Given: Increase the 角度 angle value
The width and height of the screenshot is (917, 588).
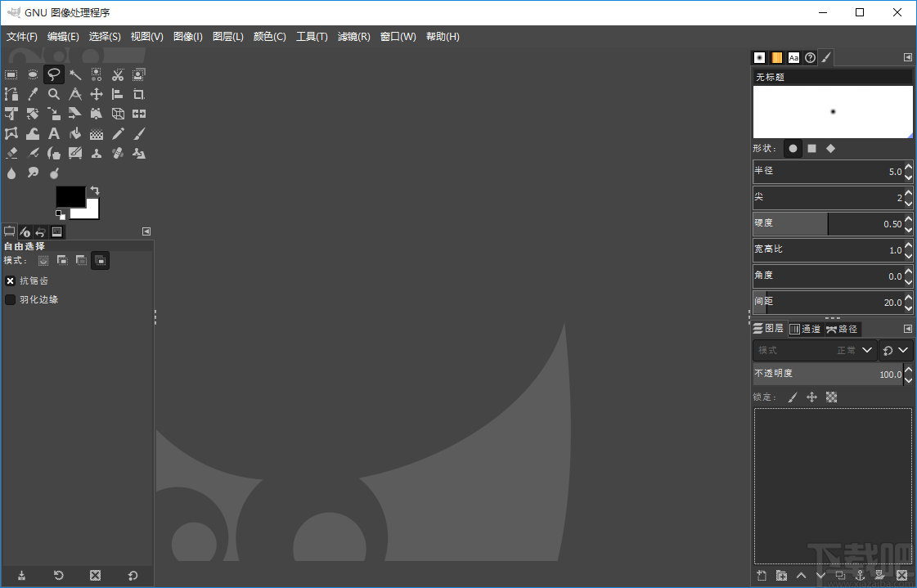Looking at the screenshot, I should [908, 272].
